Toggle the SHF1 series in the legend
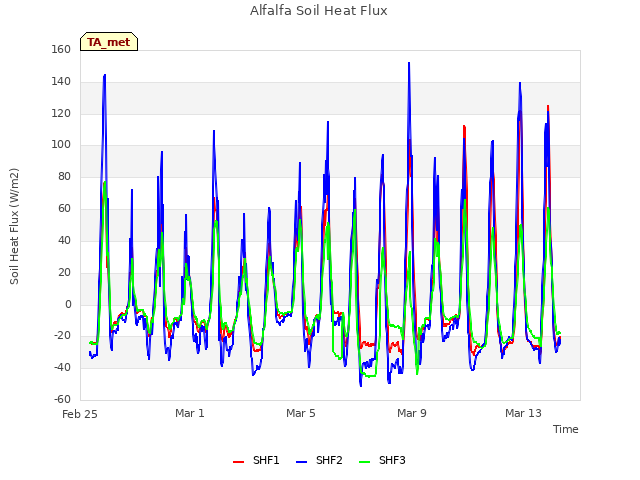The width and height of the screenshot is (640, 480). click(x=256, y=460)
